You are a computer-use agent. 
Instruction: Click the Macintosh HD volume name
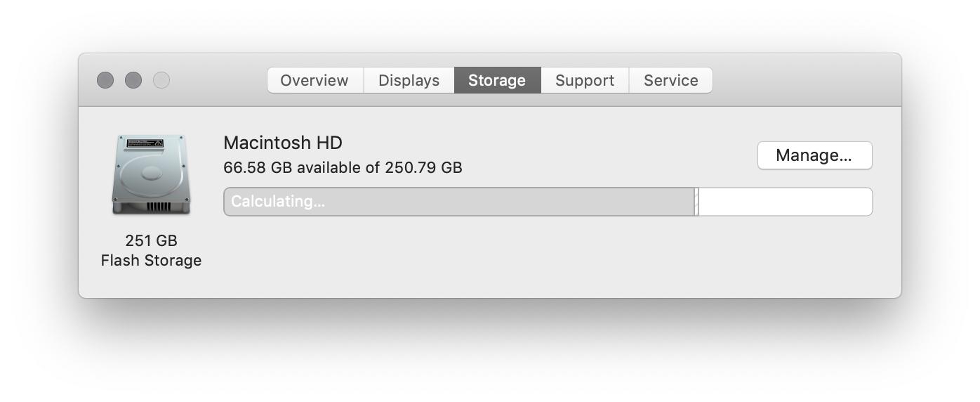(283, 143)
